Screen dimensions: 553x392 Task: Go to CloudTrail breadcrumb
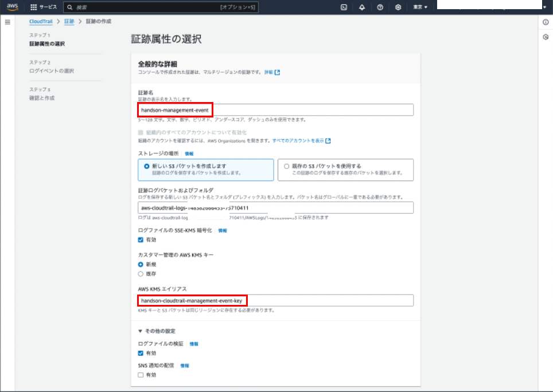[41, 21]
